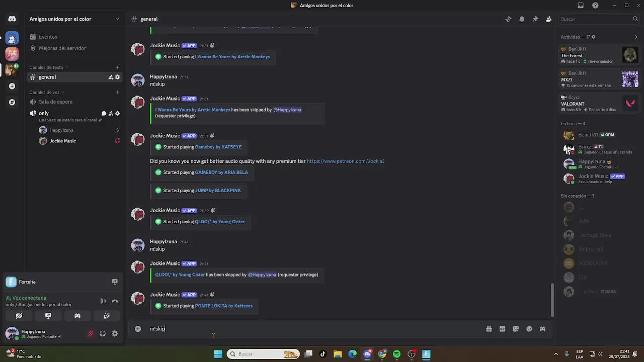Open soundboard icon in voice panel
The height and width of the screenshot is (362, 644).
click(107, 316)
